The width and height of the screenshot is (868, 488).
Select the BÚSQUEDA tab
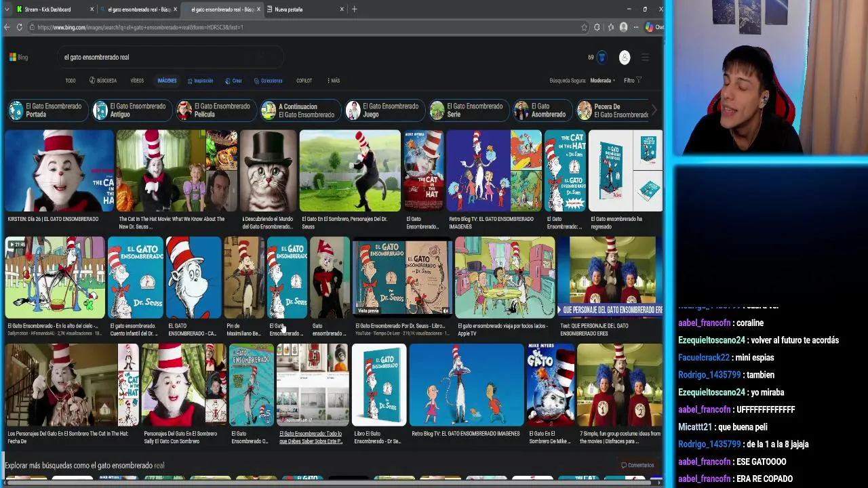103,81
